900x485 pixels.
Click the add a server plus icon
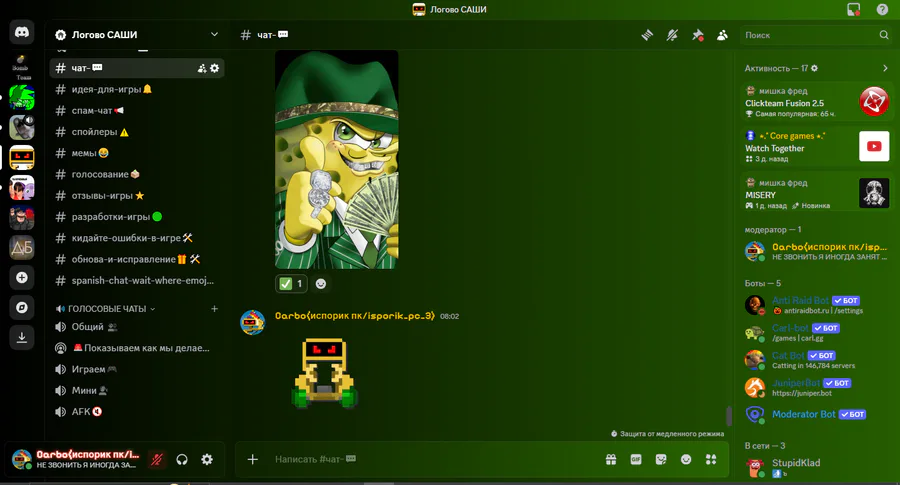tap(22, 278)
